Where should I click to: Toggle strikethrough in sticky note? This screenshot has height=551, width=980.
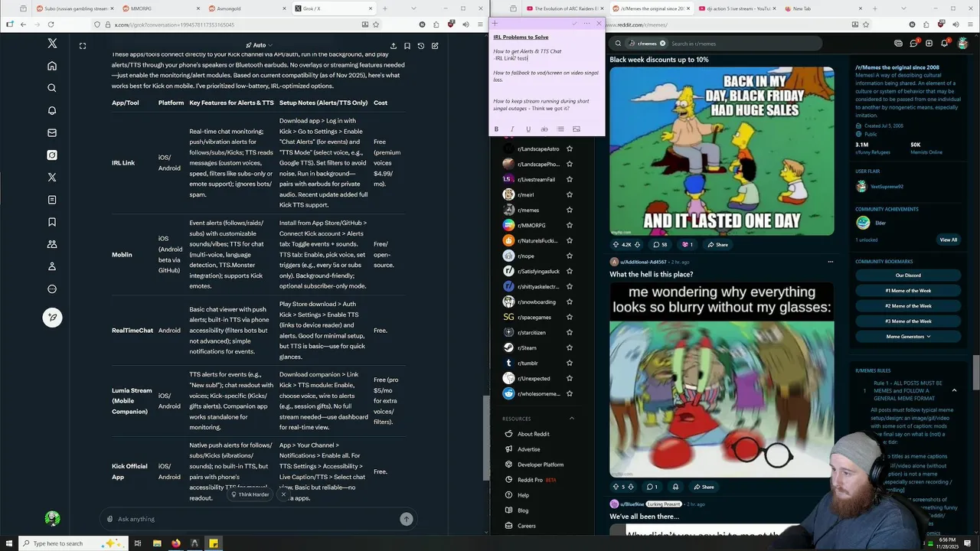(544, 129)
